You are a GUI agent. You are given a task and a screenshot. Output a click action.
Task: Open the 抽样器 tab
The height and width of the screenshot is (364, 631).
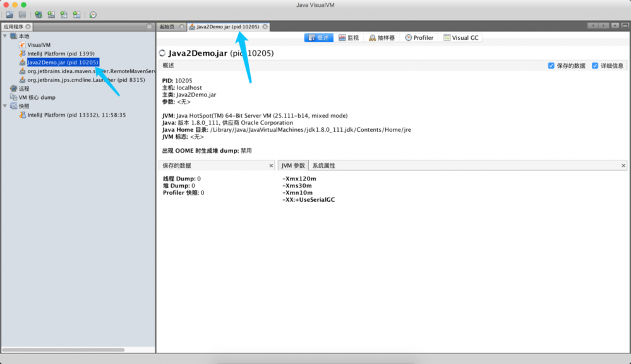click(383, 37)
